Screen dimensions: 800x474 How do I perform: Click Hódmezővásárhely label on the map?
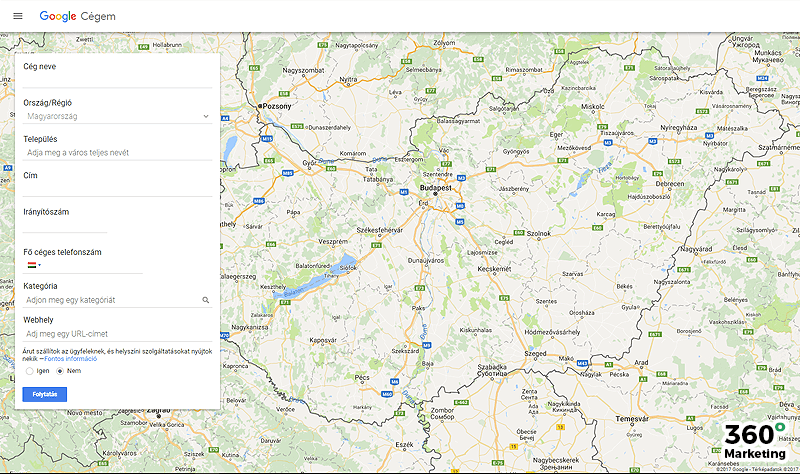coord(553,332)
